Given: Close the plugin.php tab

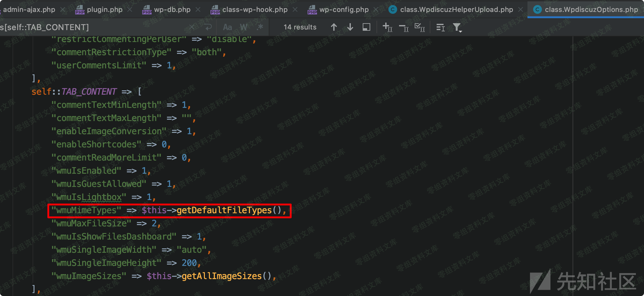Looking at the screenshot, I should tap(130, 10).
